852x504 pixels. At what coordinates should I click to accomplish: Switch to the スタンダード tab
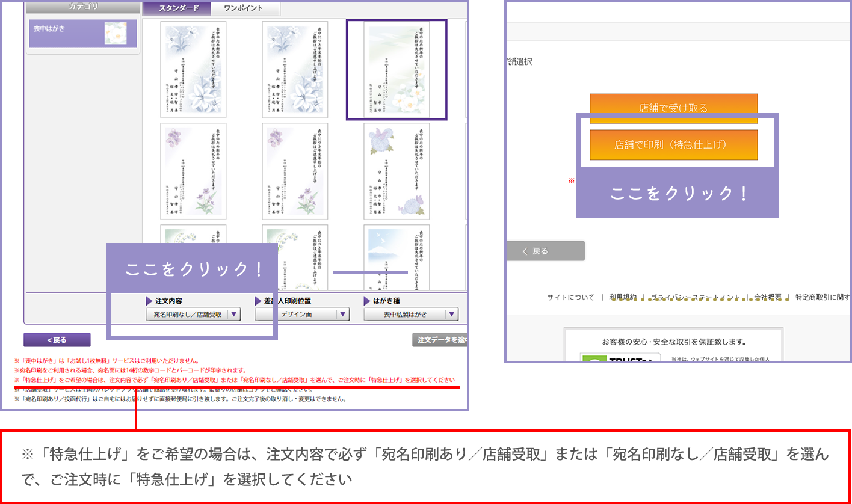177,9
